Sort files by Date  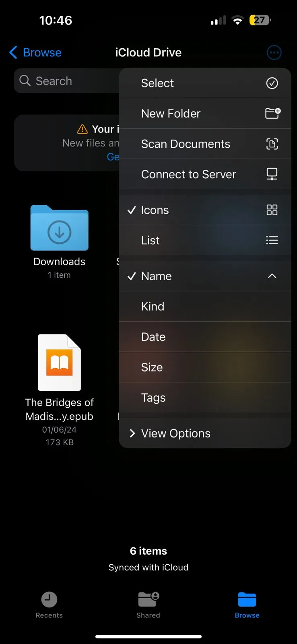point(205,337)
